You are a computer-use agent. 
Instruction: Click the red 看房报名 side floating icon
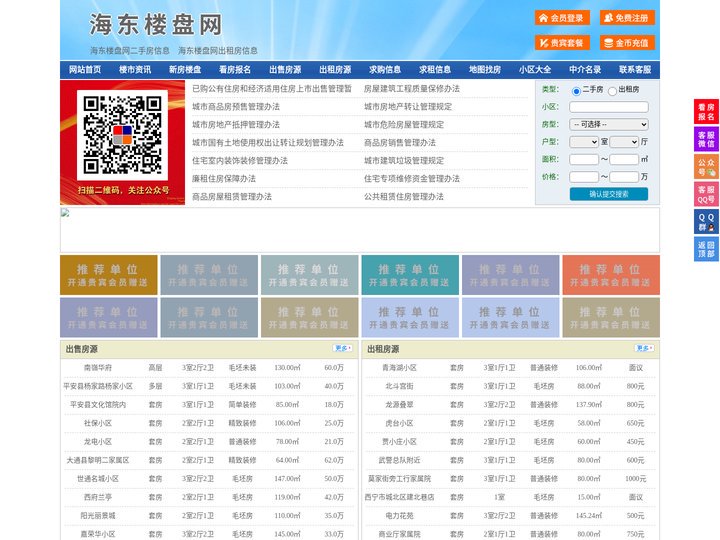coord(706,112)
